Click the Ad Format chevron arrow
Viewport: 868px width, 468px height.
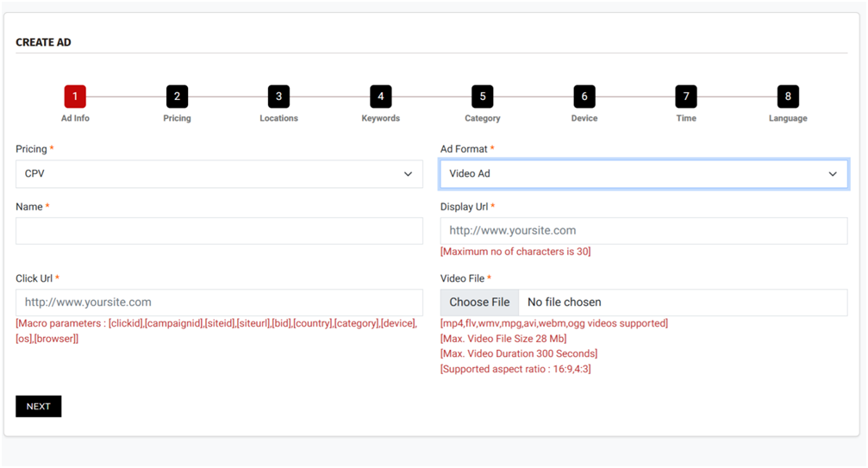click(832, 174)
